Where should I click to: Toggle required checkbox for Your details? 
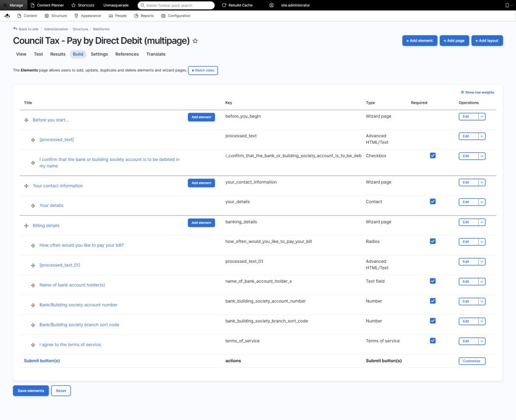tap(433, 201)
